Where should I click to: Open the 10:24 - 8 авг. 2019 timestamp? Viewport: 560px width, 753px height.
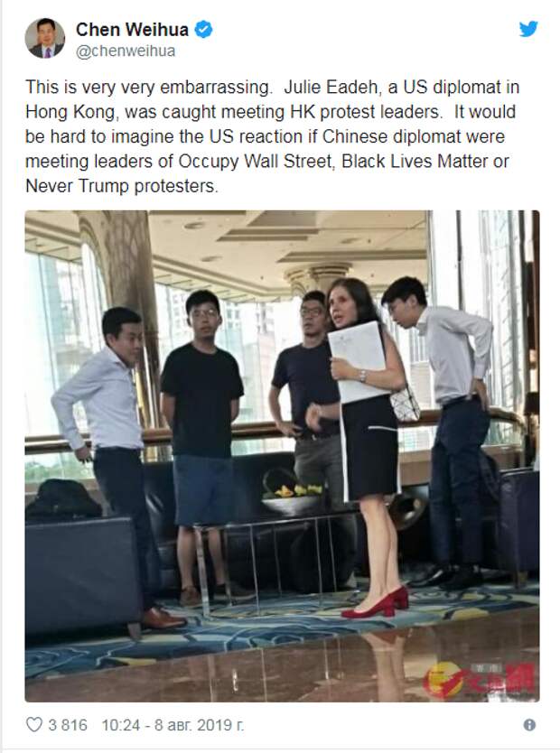173,725
